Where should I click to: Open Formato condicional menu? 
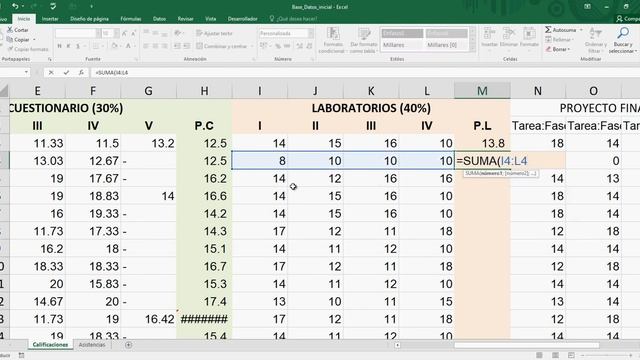[333, 40]
